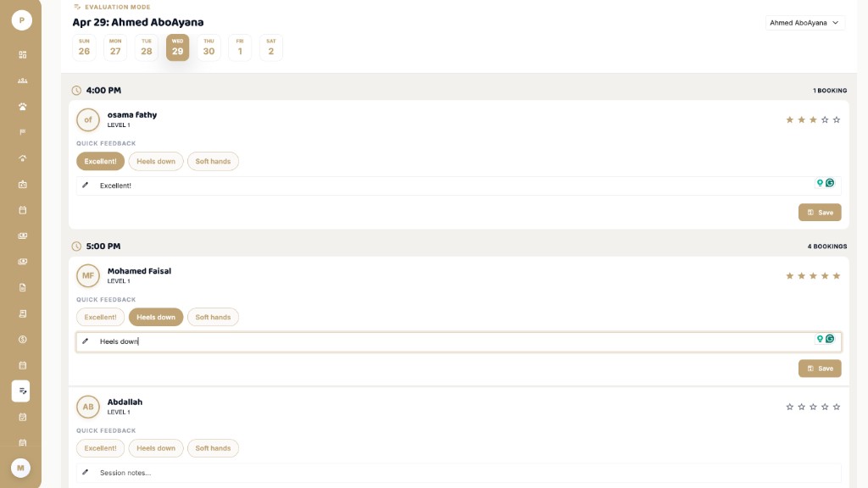The image size is (868, 488).
Task: Select the SAT 2 day tab
Action: coord(270,47)
